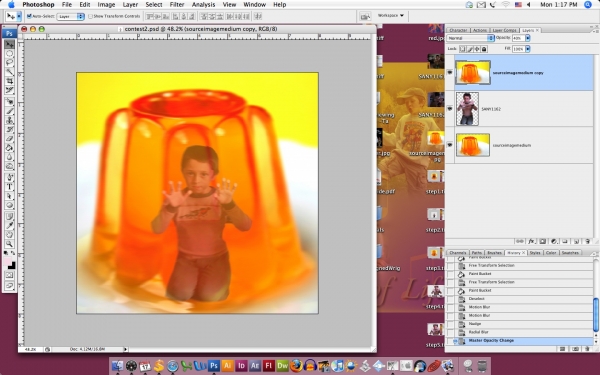The width and height of the screenshot is (600, 375).
Task: Open document status bar arrow menu
Action: click(x=125, y=349)
